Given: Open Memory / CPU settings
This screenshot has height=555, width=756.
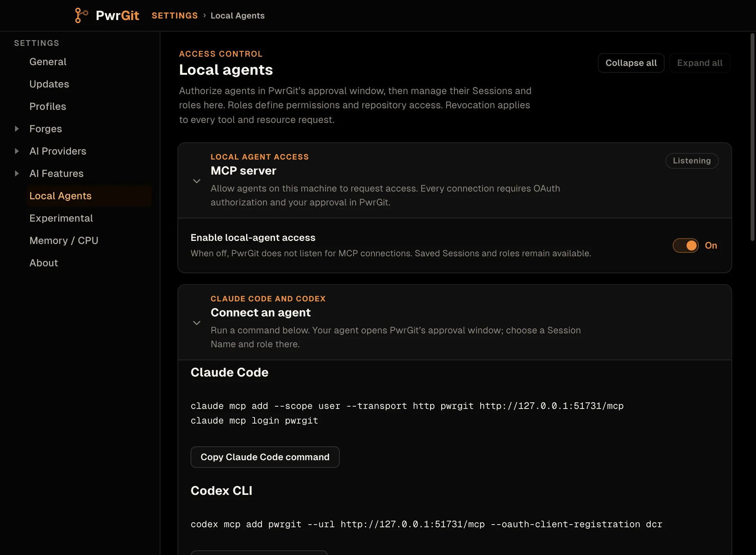Looking at the screenshot, I should (x=64, y=240).
